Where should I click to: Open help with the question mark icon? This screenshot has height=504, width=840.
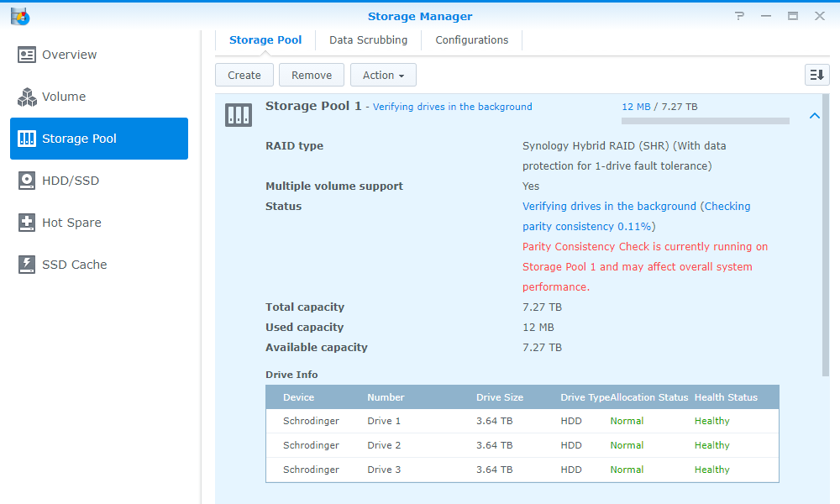click(740, 16)
